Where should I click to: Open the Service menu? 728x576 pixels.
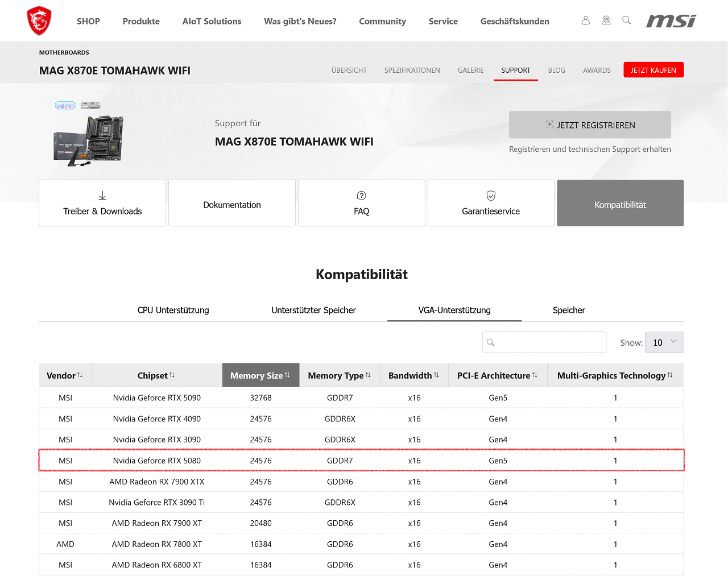[443, 21]
